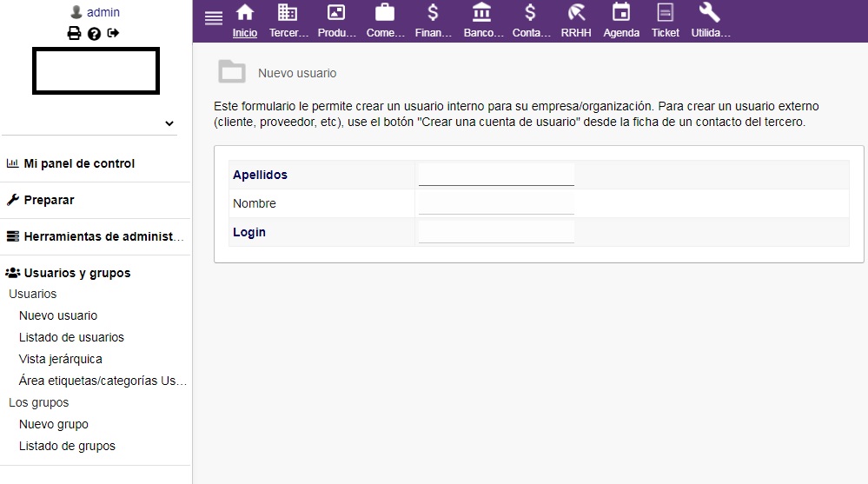Focus the Apellidos input field
The width and height of the screenshot is (868, 484).
pyautogui.click(x=496, y=175)
